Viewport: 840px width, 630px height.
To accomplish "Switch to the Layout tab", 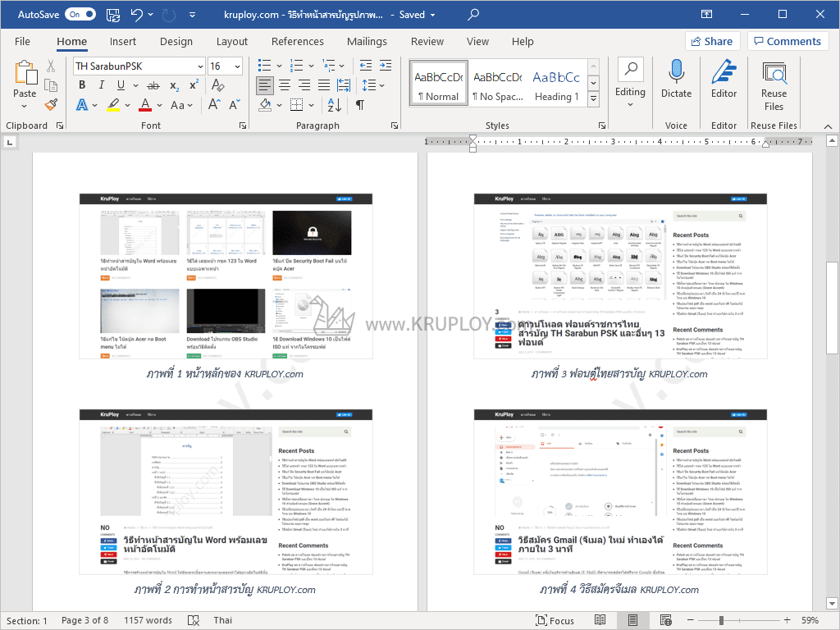I will [232, 41].
